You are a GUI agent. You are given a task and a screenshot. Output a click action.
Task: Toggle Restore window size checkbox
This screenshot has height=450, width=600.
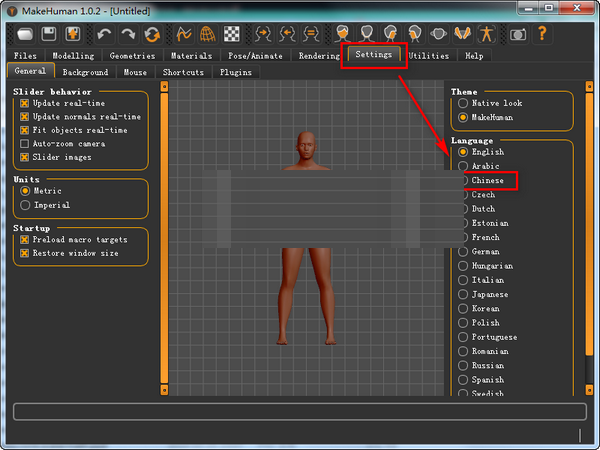click(x=24, y=253)
